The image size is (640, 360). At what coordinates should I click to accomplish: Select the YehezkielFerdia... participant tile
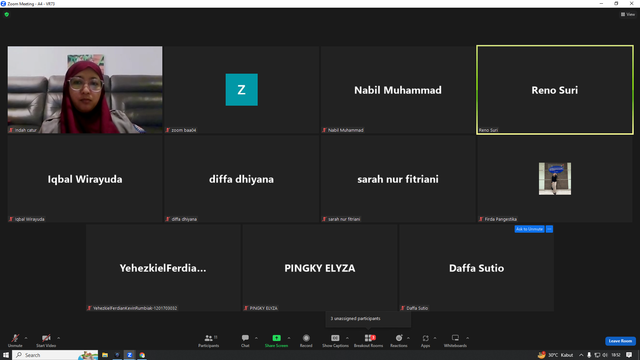[163, 268]
